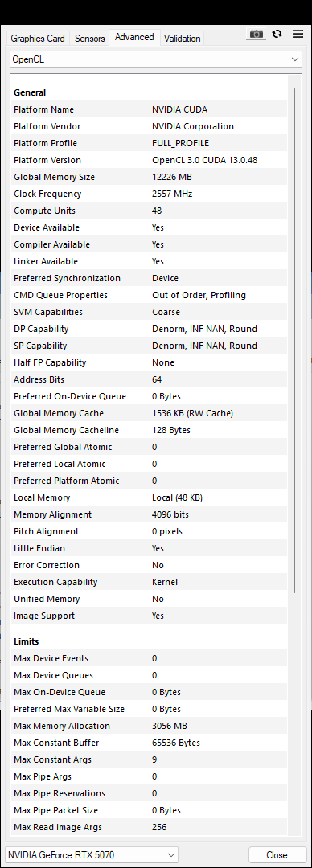312x868 pixels.
Task: Click the Address Bits label
Action: click(x=39, y=379)
